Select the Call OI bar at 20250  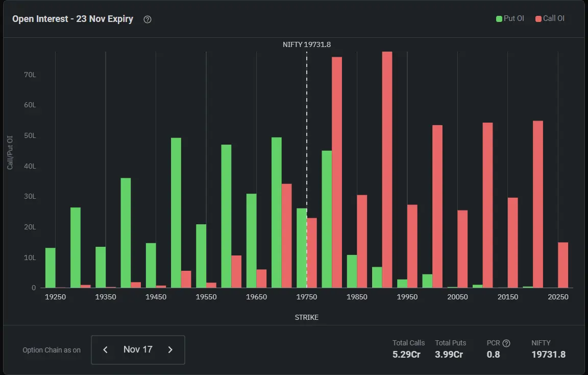tap(563, 265)
